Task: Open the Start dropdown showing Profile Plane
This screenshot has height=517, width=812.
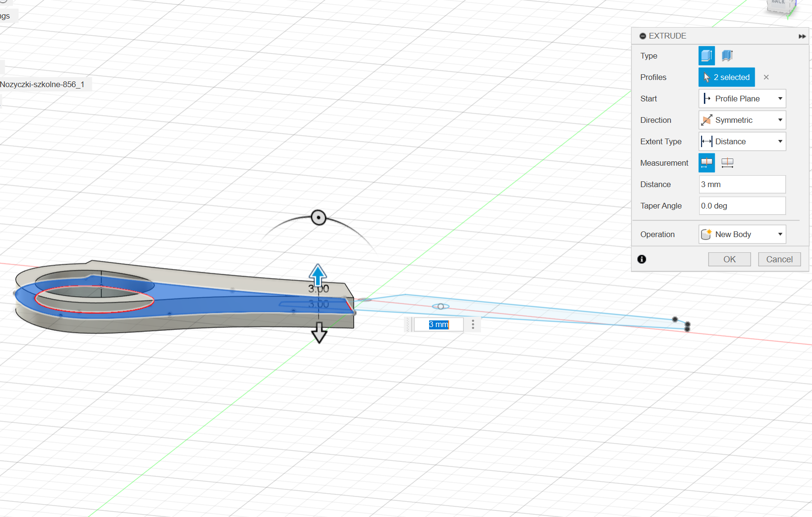Action: pos(742,99)
